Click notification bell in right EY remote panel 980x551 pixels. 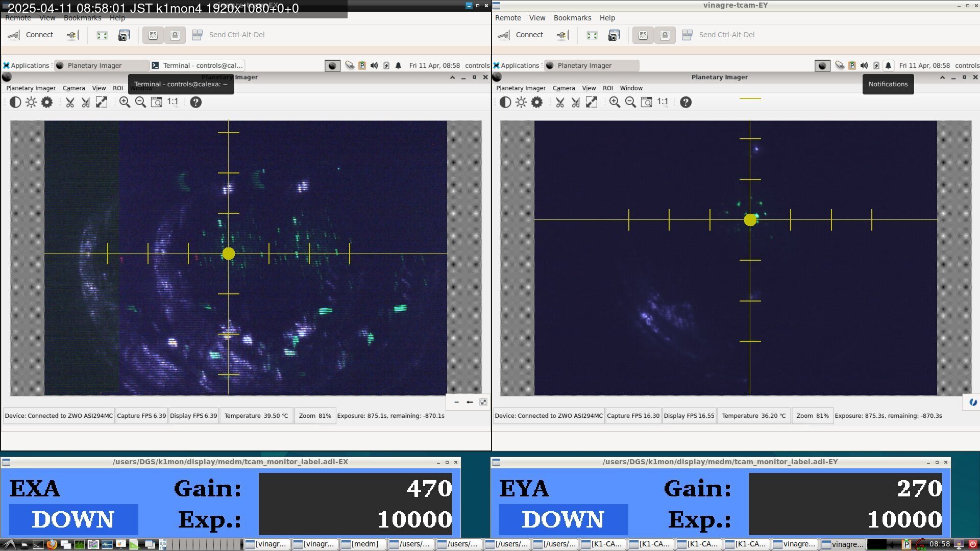pos(888,65)
